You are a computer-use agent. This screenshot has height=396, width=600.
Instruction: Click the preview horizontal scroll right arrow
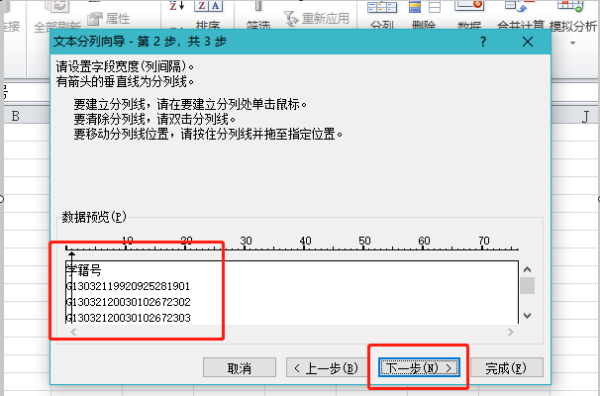pos(510,332)
